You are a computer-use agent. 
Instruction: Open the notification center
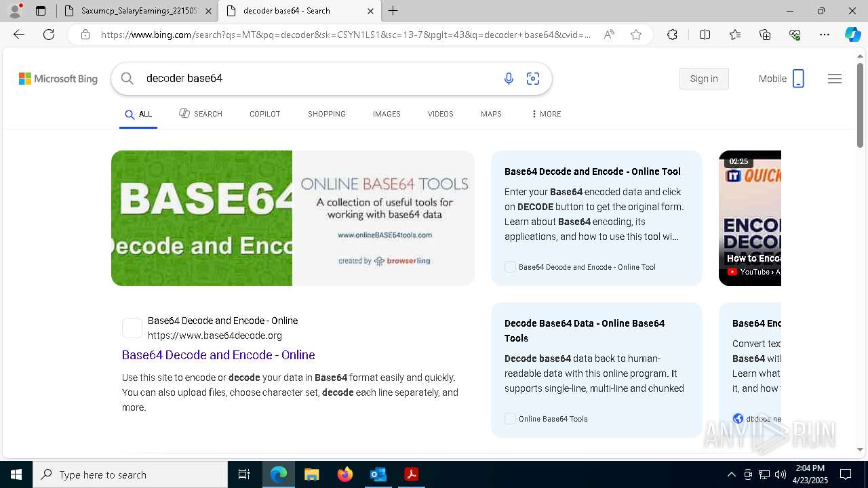[x=846, y=474]
